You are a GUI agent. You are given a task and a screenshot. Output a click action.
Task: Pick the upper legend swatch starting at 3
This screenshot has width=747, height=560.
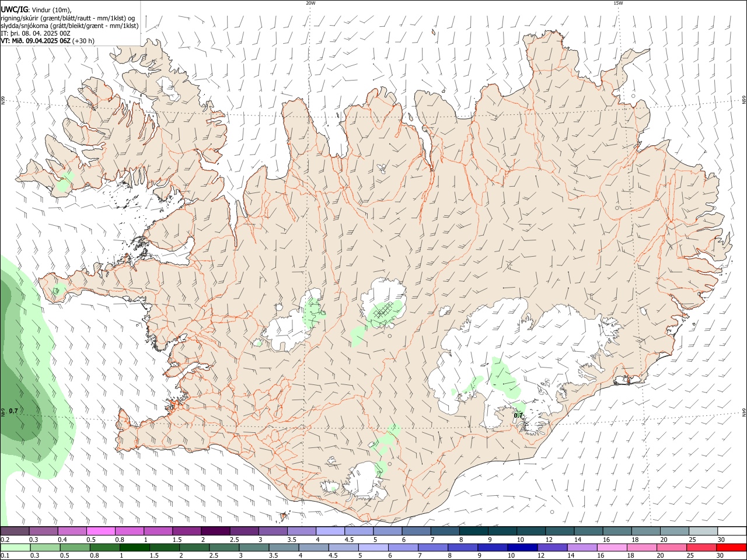click(273, 531)
